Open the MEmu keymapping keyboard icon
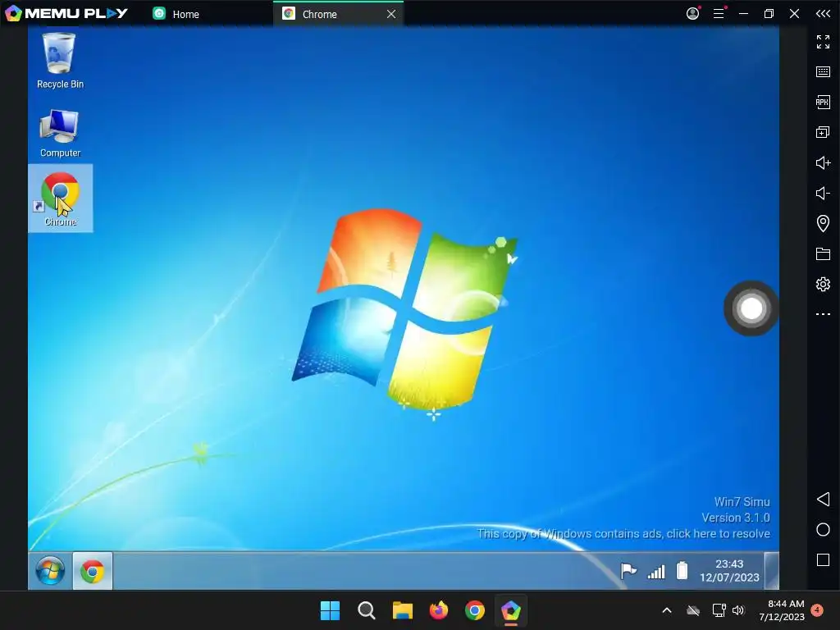This screenshot has height=630, width=840. tap(823, 72)
